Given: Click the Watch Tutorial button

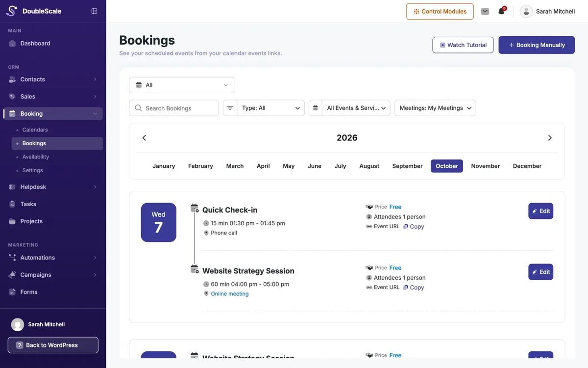Looking at the screenshot, I should pyautogui.click(x=463, y=45).
